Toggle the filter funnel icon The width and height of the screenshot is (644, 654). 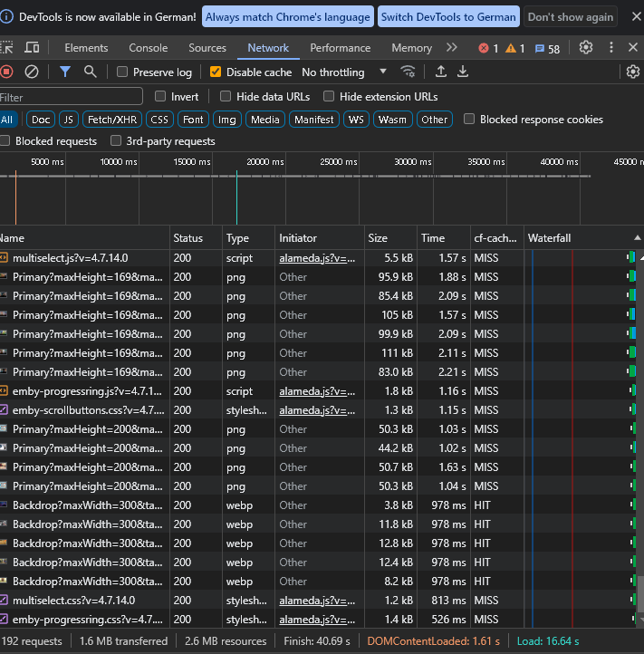65,72
